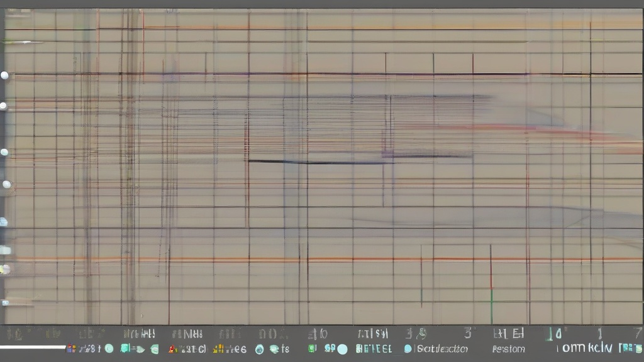Select the third white circle on left edge
Image resolution: width=644 pixels, height=362 pixels.
click(4, 152)
